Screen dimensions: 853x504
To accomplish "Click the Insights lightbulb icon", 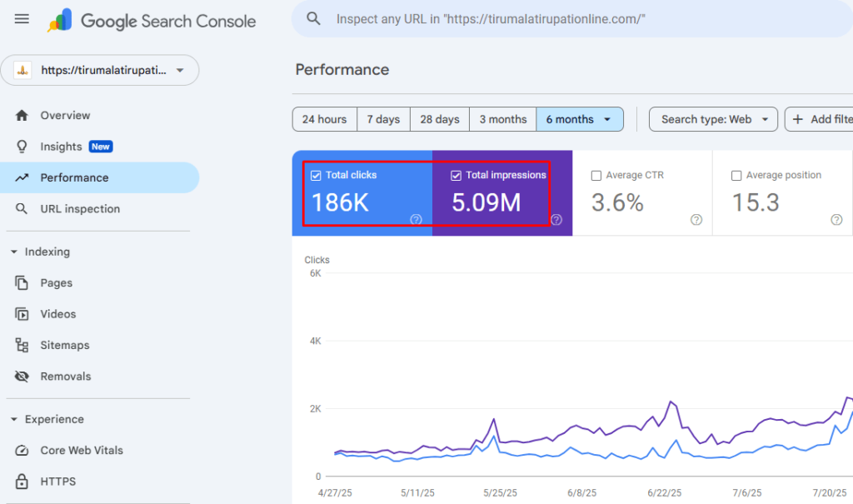I will coord(22,147).
